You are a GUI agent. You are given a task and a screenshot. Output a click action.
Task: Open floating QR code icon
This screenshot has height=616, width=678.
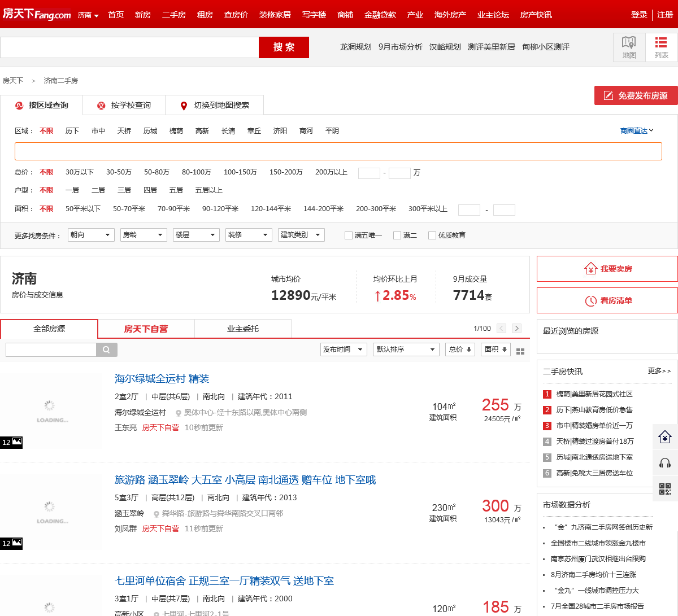point(665,489)
